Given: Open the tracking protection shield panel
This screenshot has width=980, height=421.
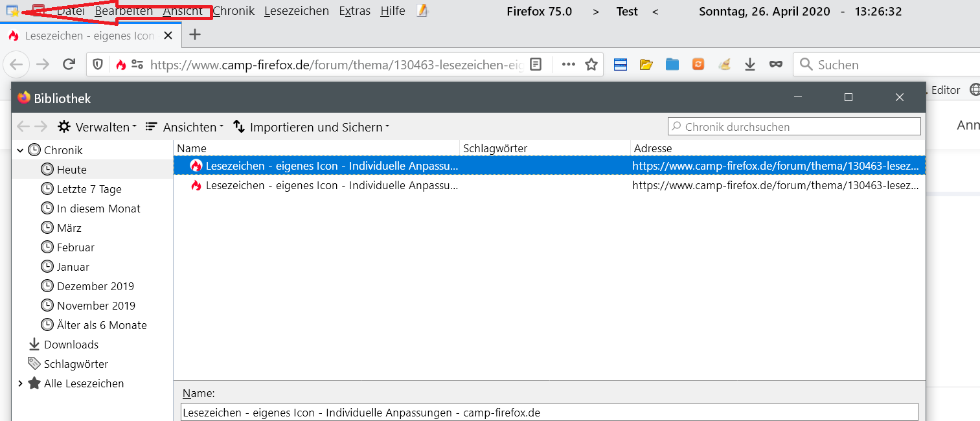Looking at the screenshot, I should (x=98, y=64).
